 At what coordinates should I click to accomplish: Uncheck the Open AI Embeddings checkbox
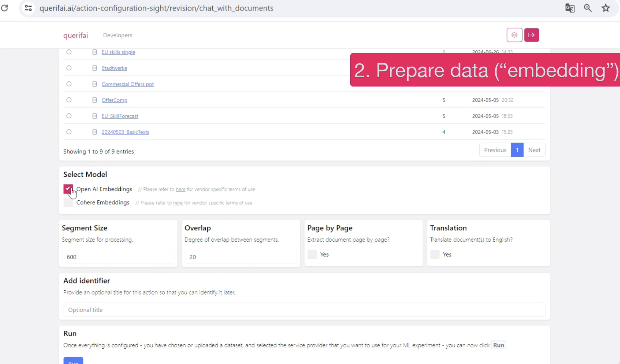[x=68, y=189]
